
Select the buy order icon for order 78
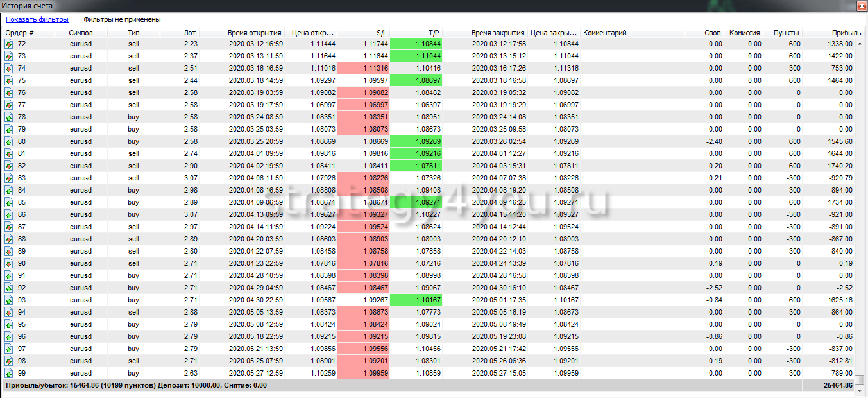click(9, 117)
